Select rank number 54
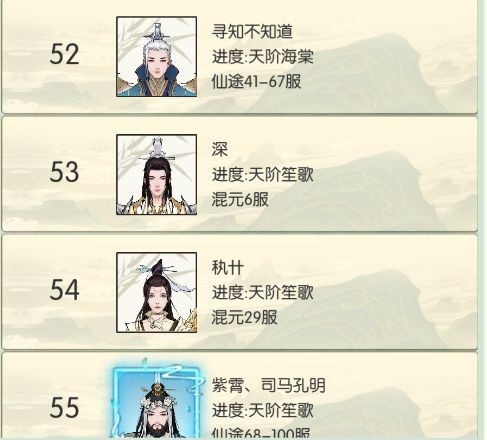Viewport: 487px width, 440px height. point(64,290)
